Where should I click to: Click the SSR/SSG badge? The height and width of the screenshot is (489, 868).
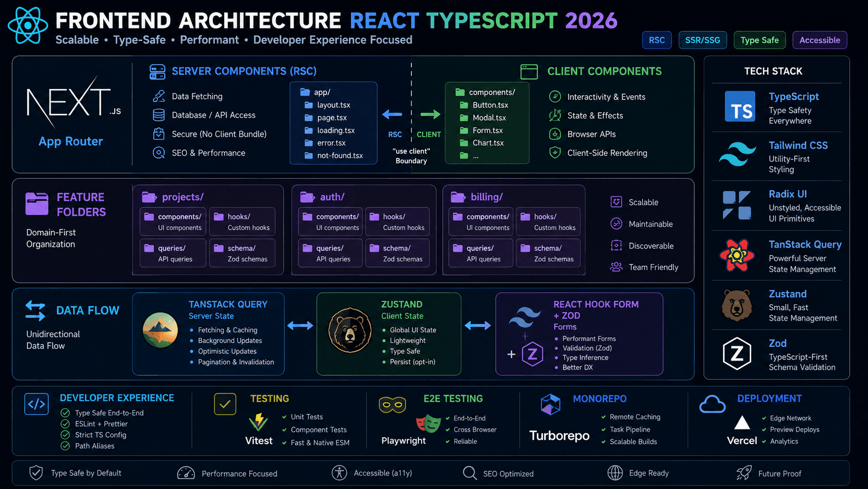click(702, 40)
